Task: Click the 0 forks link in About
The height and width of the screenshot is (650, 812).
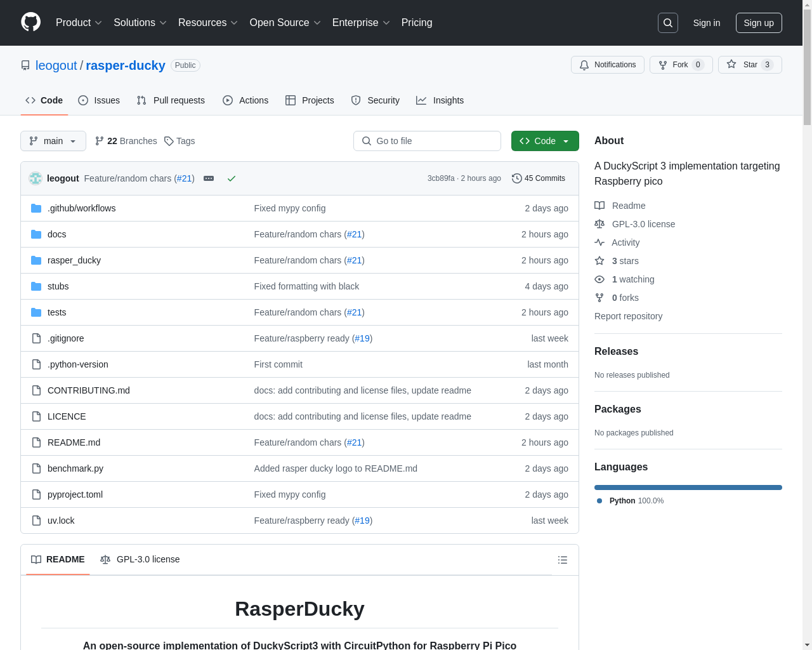Action: (625, 298)
